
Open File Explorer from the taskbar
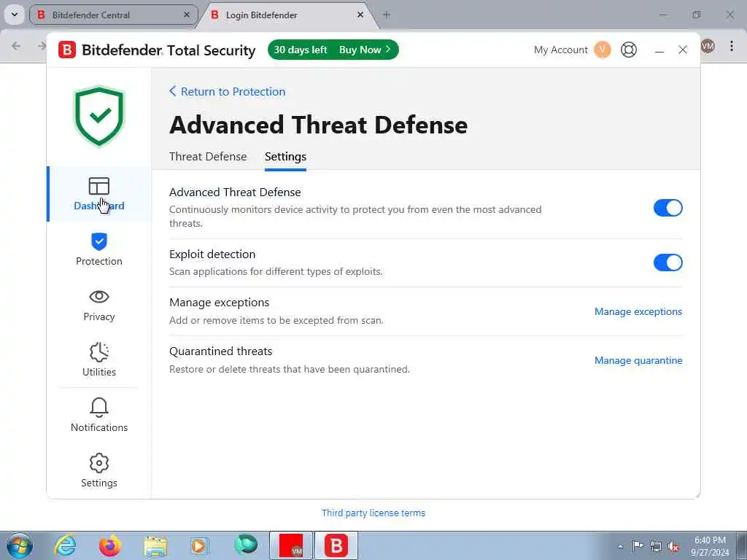155,546
